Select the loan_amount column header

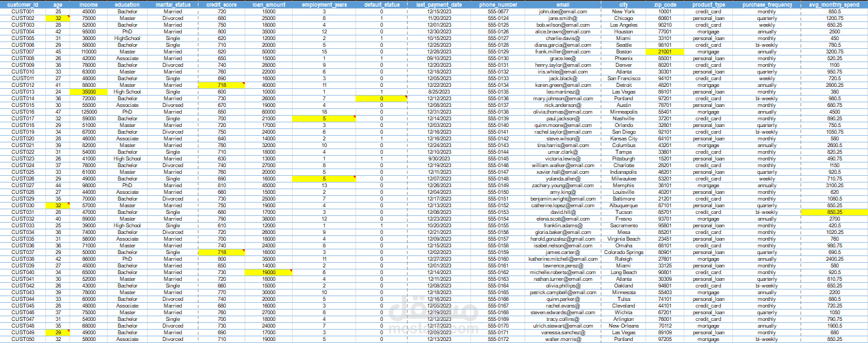[x=268, y=5]
